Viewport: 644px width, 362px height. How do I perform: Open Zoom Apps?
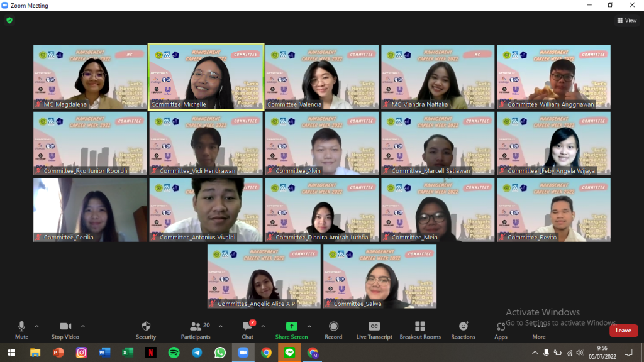pos(501,329)
